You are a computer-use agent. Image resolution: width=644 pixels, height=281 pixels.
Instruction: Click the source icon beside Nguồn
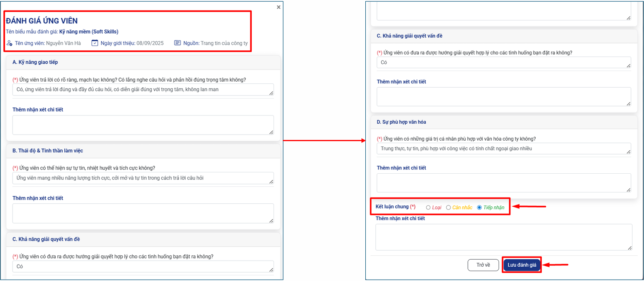[x=177, y=43]
